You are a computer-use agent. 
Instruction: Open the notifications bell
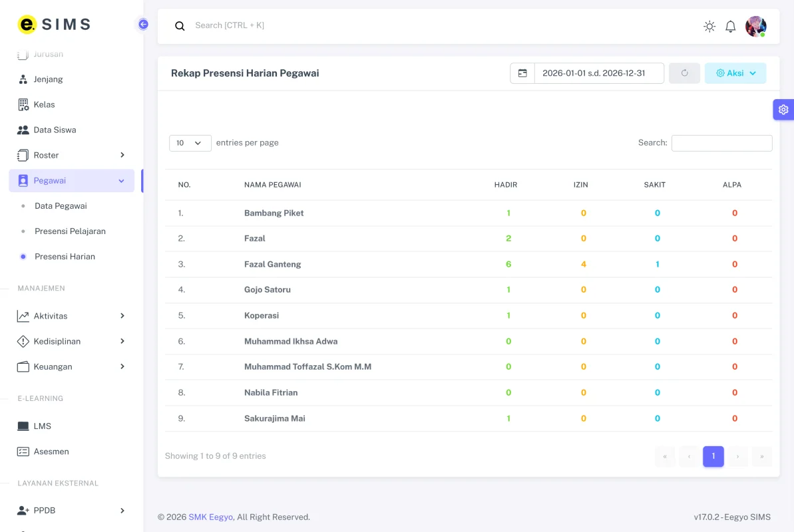[x=730, y=27]
